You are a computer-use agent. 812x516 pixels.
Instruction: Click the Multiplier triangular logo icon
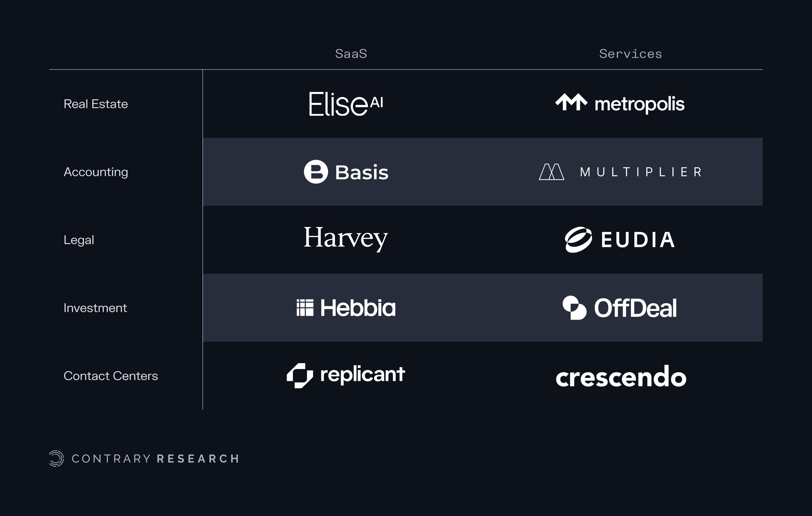click(552, 172)
